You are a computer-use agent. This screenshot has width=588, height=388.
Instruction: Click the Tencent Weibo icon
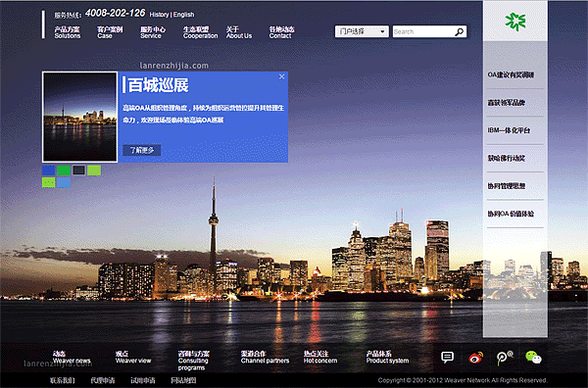(505, 358)
